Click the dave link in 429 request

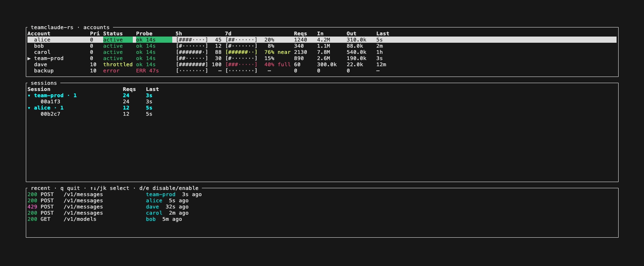(153, 207)
